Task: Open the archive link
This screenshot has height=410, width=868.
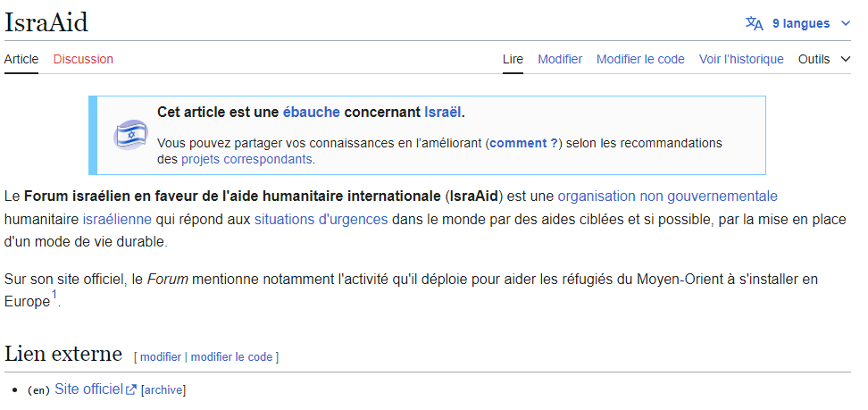Action: tap(163, 390)
